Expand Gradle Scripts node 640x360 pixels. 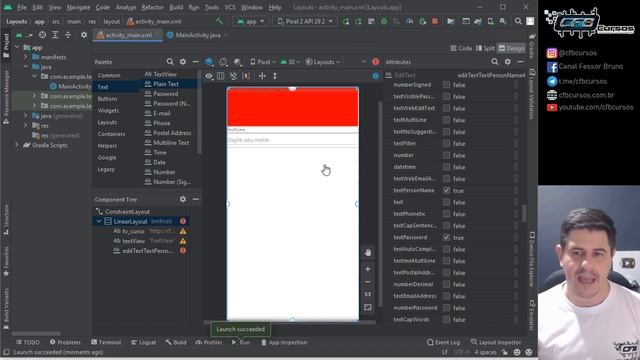click(17, 145)
